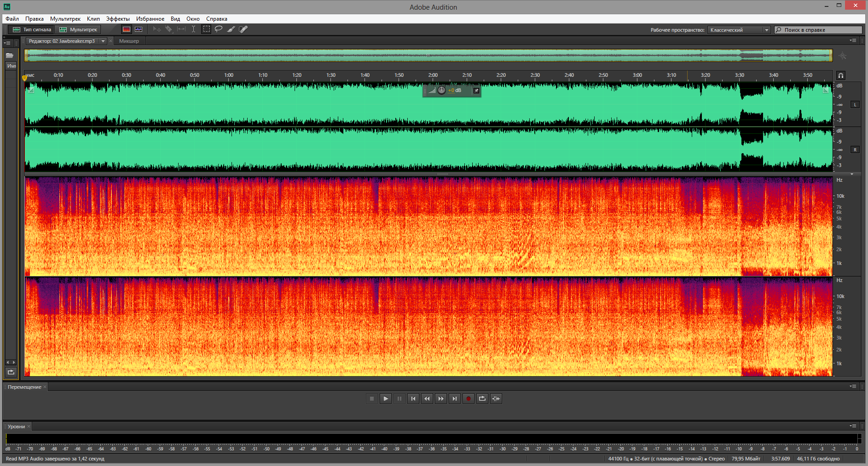
Task: Select the Slip tool in toolbar
Action: [x=181, y=29]
